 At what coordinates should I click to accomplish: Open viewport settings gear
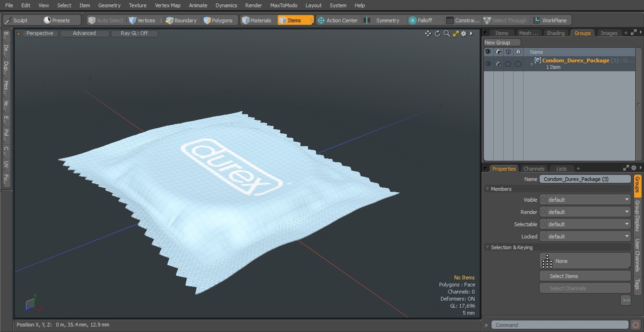click(464, 34)
